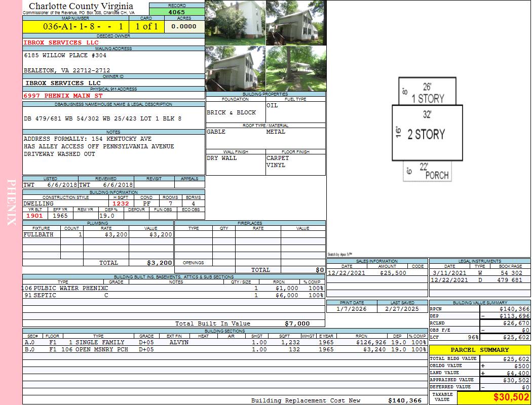Viewport: 532px width, 405px height.
Task: Click the 2 STORY section in sketch
Action: (427, 134)
